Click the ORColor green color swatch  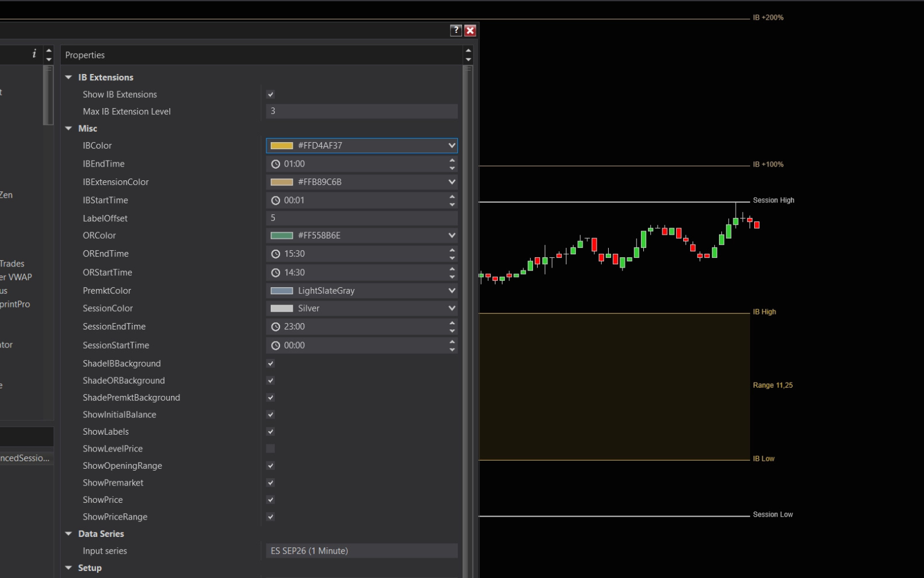click(282, 235)
